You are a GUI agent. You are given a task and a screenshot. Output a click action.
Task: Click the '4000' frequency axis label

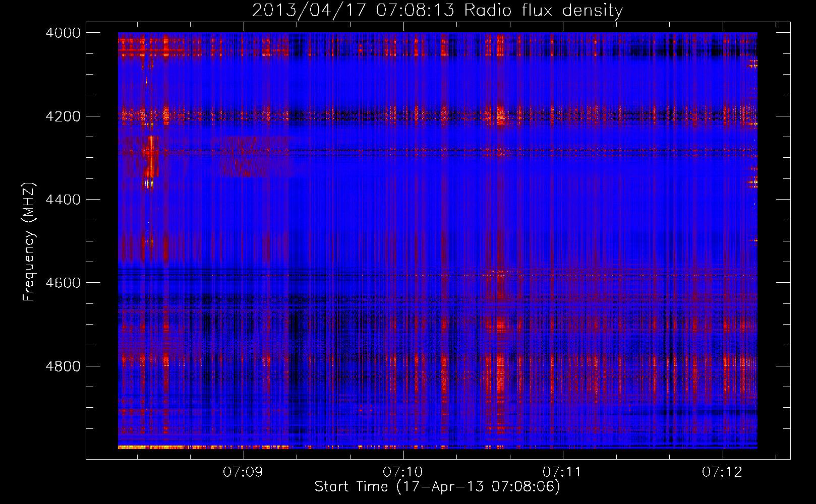(x=63, y=33)
